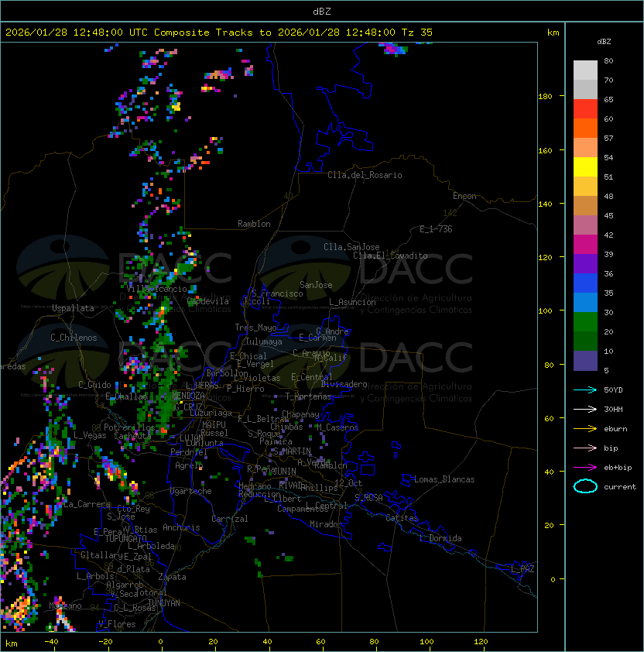
Task: Click the yellow eburn arrow legend icon
Action: (585, 429)
